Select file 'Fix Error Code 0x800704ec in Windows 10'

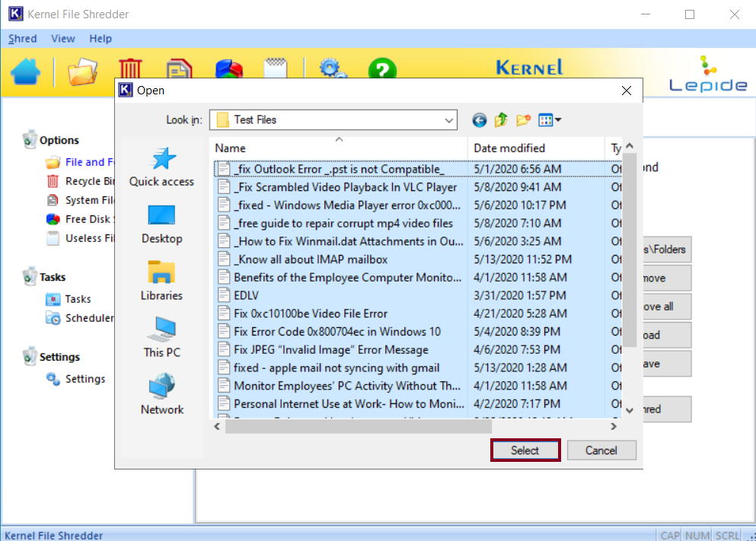[337, 332]
